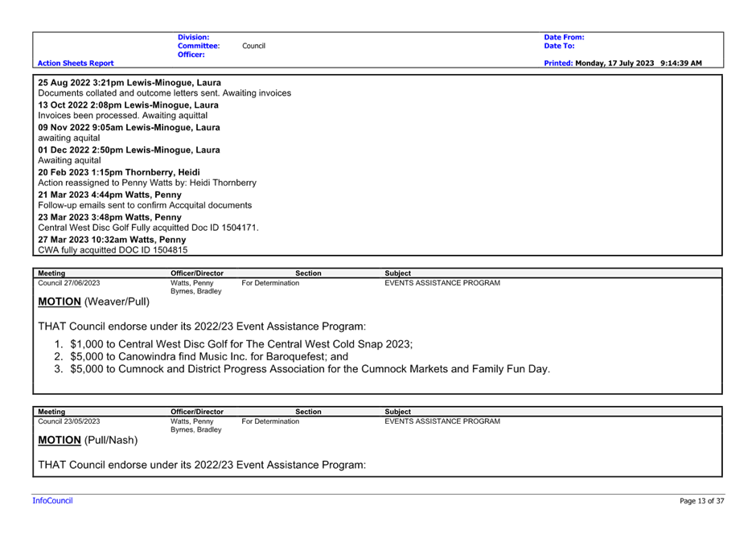
Task: Select 'CWA fully acquitted DOC ID 1504815' note
Action: 113,250
